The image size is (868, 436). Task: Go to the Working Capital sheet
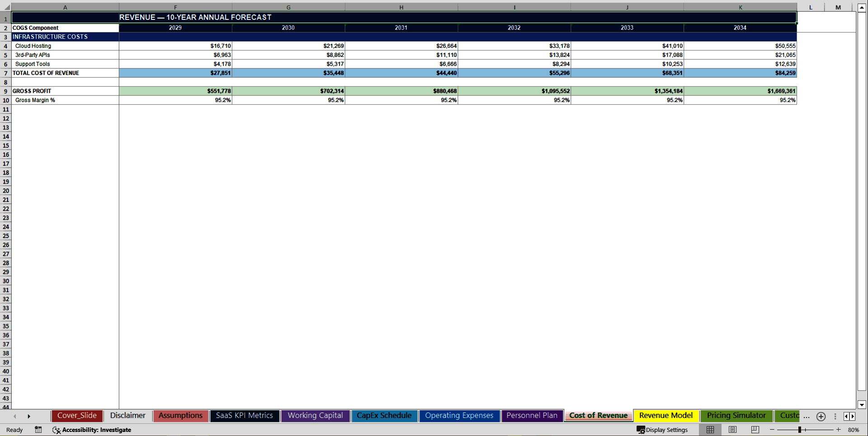[315, 416]
